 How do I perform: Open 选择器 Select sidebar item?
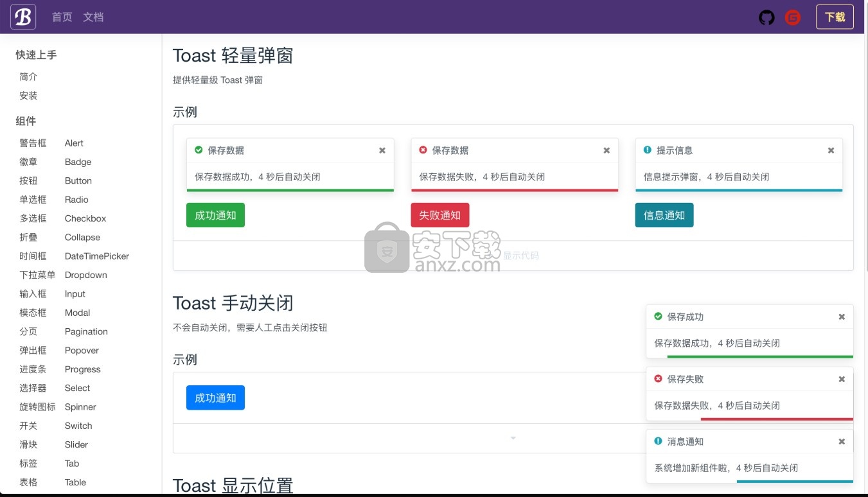coord(55,388)
